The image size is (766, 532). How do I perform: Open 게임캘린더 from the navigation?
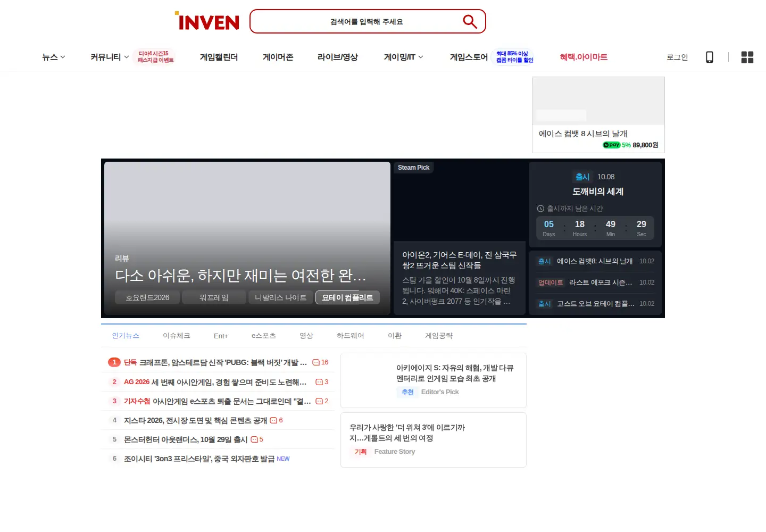click(x=219, y=57)
